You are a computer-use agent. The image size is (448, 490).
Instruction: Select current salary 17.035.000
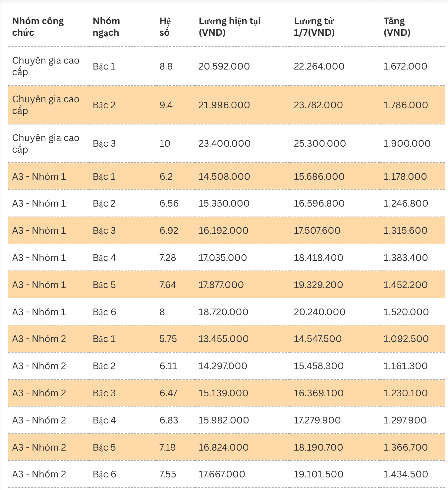coord(223,258)
